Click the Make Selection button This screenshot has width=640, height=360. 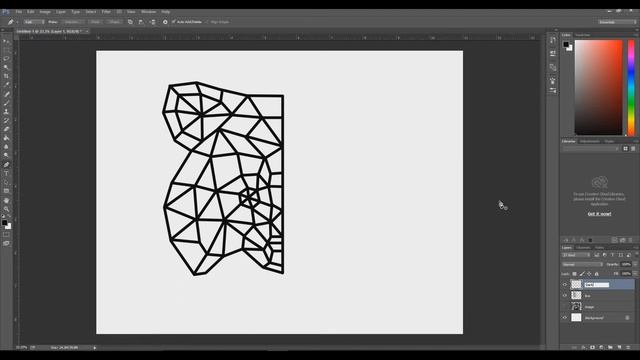pyautogui.click(x=72, y=22)
